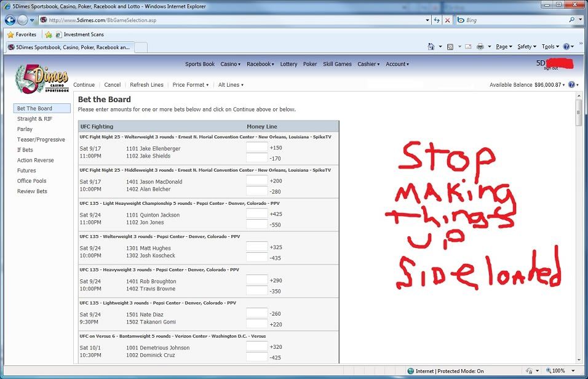Image resolution: width=588 pixels, height=379 pixels.
Task: Click the IE Help question mark icon
Action: click(566, 47)
